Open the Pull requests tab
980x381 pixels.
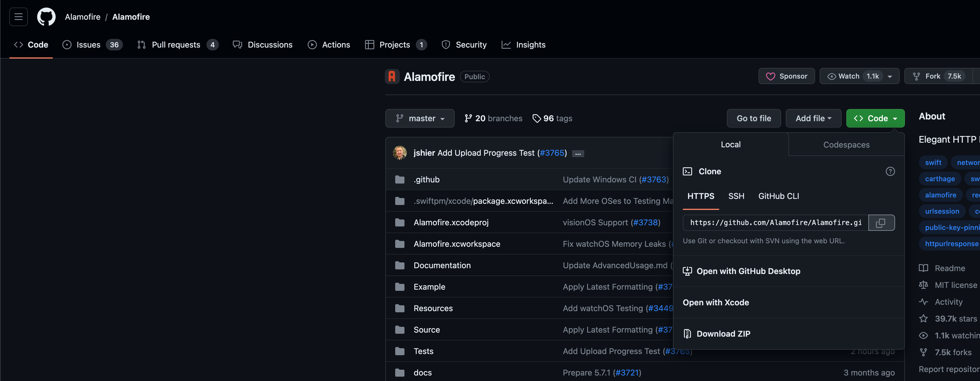tap(178, 45)
